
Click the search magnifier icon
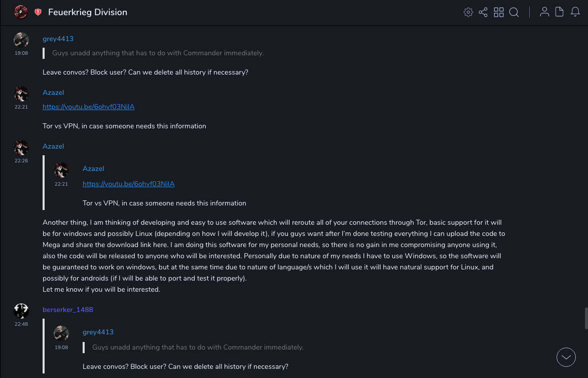click(514, 12)
